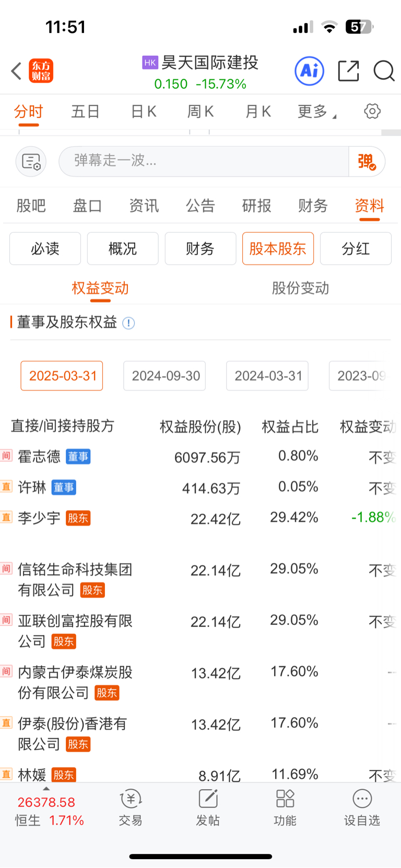Click the 必读 button
401x868 pixels.
tap(45, 248)
